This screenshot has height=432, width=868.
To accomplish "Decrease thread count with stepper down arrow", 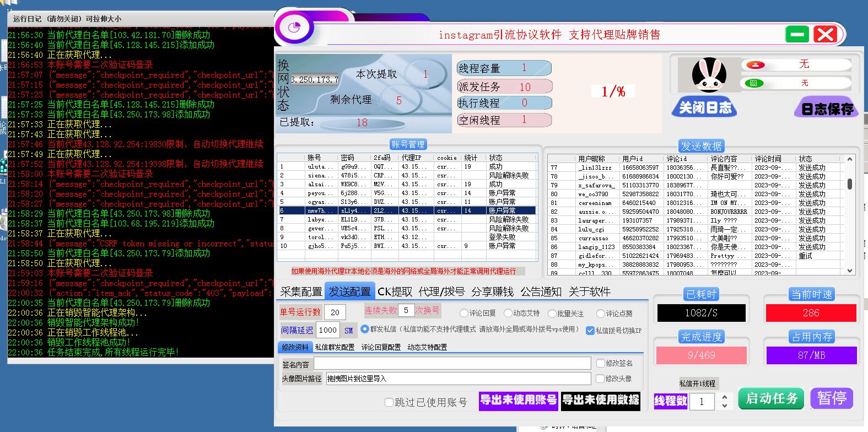I will click(724, 406).
